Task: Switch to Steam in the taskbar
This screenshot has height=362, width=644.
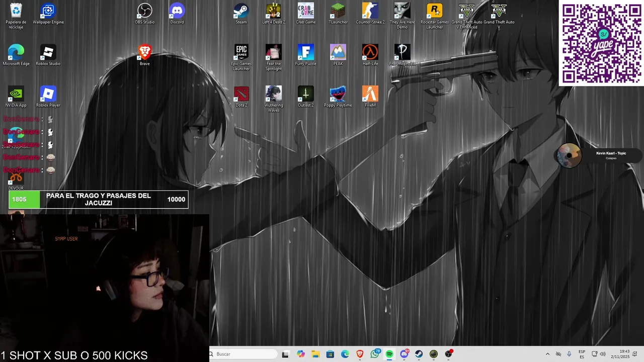Action: click(x=419, y=354)
